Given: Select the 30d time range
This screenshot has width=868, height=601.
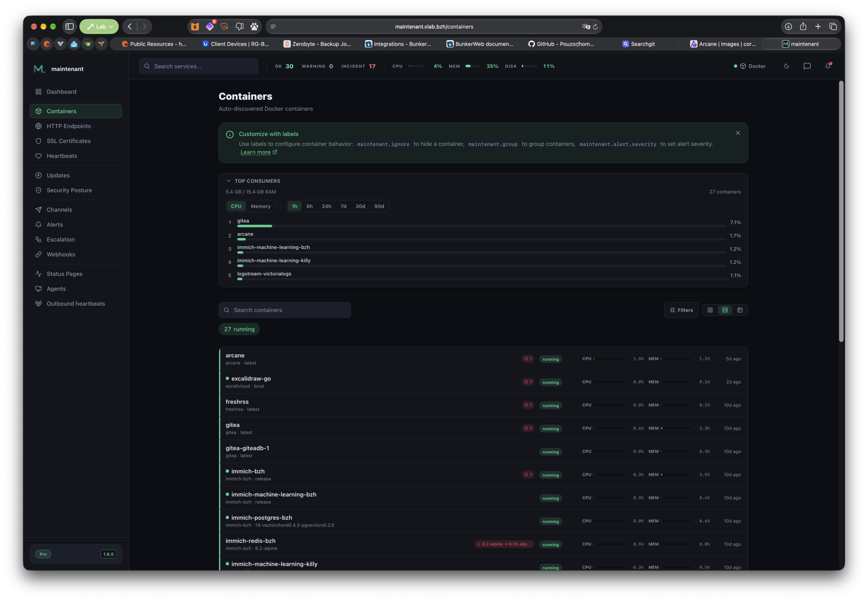Looking at the screenshot, I should coord(360,206).
